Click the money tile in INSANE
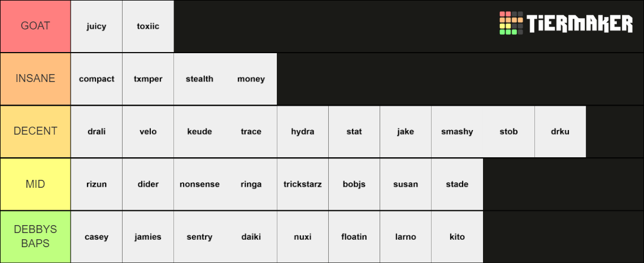Viewport: 644px width, 263px height. pyautogui.click(x=251, y=79)
